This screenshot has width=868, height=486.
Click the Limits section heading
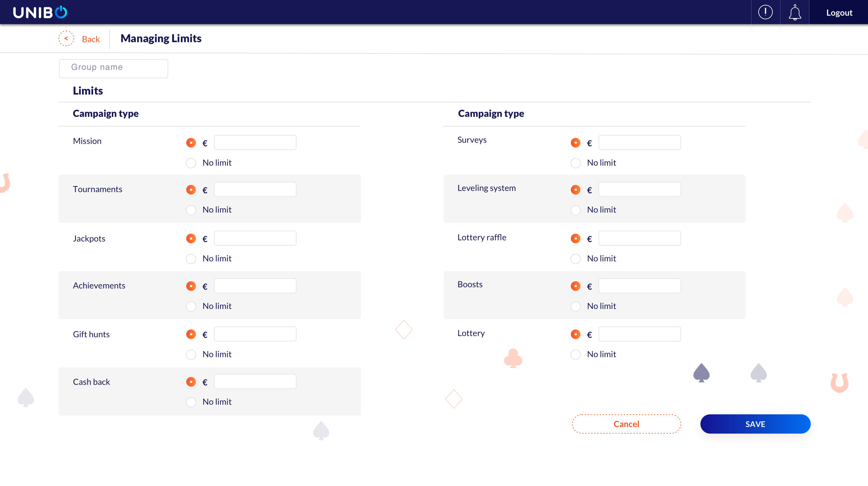point(88,91)
